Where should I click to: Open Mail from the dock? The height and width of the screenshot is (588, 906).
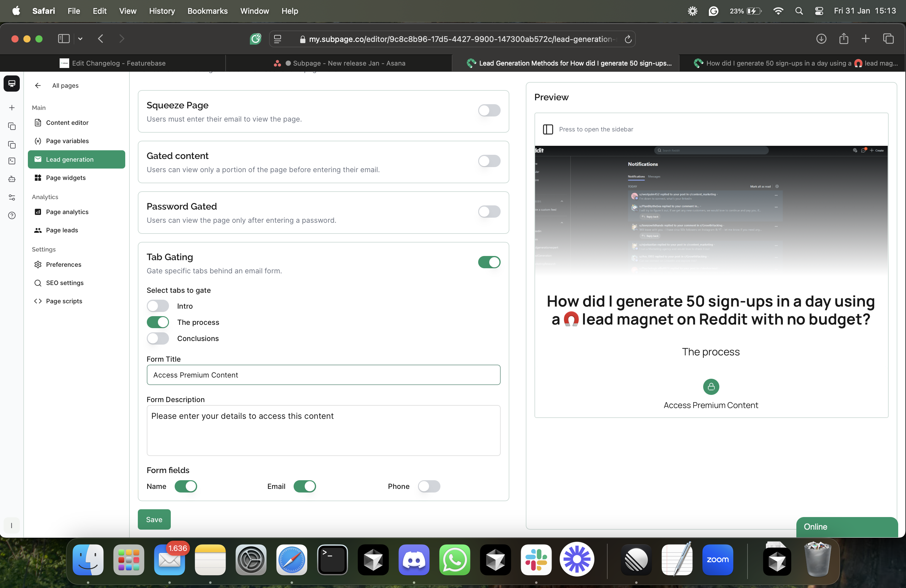pos(169,560)
